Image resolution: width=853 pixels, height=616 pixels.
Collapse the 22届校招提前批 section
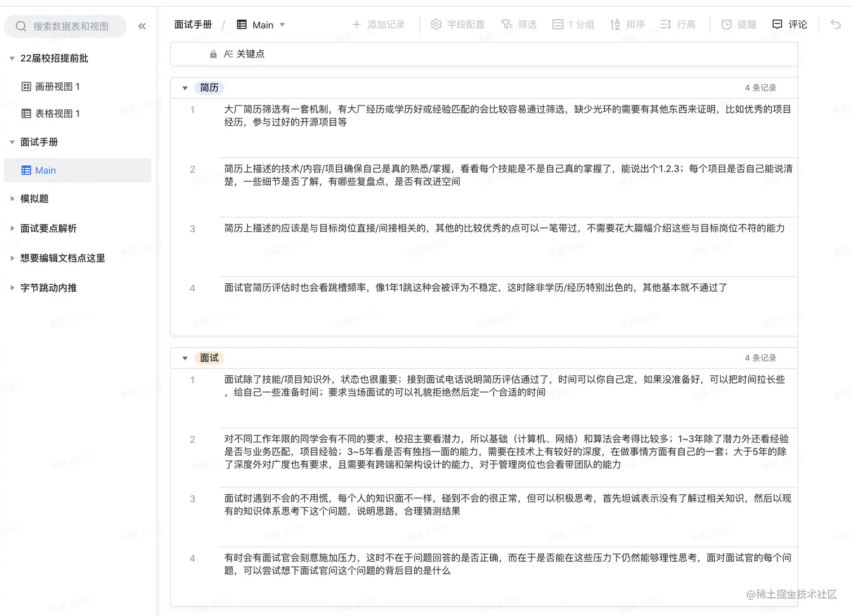pos(12,58)
